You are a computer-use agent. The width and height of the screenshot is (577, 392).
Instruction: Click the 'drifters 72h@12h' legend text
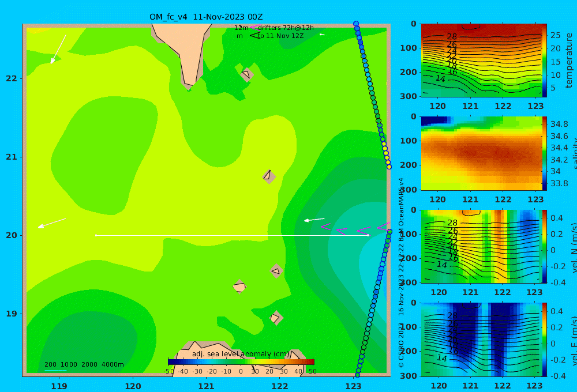(286, 28)
